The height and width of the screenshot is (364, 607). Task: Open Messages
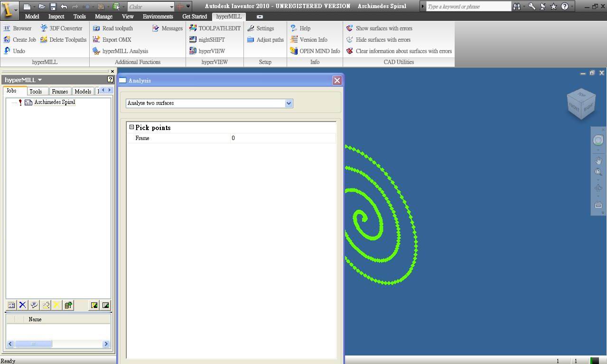(168, 28)
